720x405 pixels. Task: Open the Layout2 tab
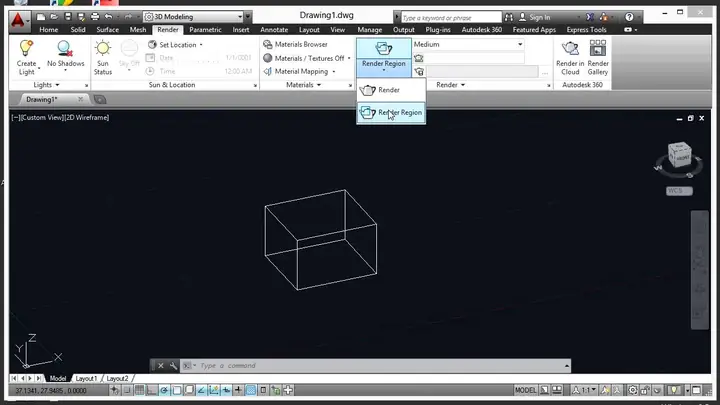[117, 378]
